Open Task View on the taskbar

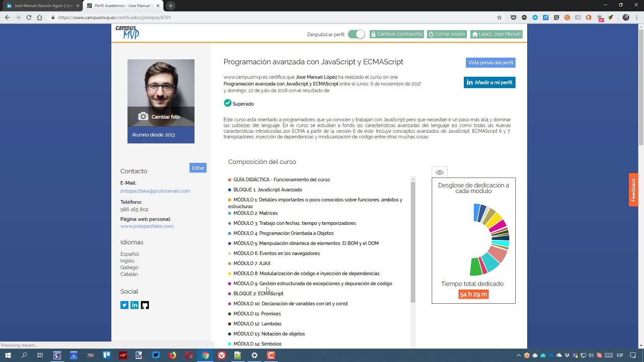tap(40, 355)
